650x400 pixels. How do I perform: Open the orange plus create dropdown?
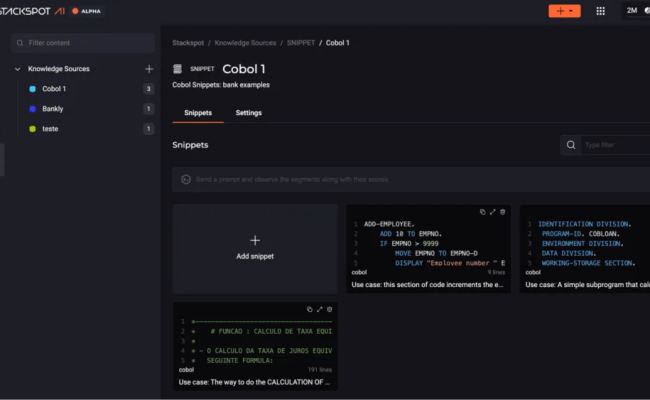coord(564,11)
